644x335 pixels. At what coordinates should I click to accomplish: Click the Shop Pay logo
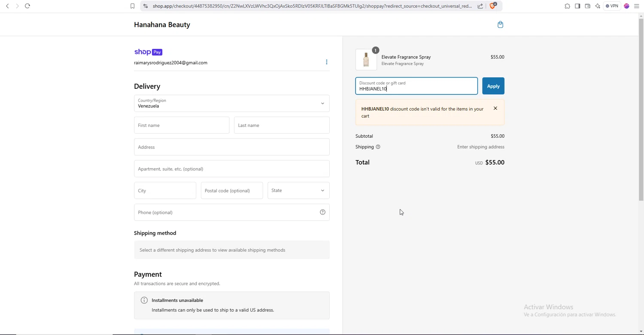click(148, 52)
